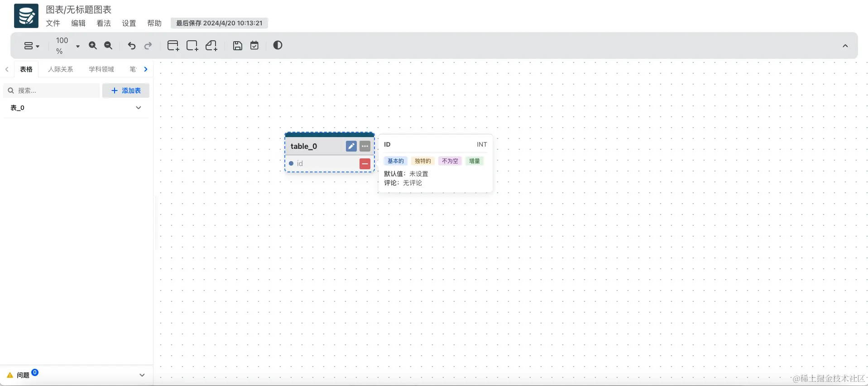
Task: Open the layout options dropdown in toolbar
Action: [32, 46]
